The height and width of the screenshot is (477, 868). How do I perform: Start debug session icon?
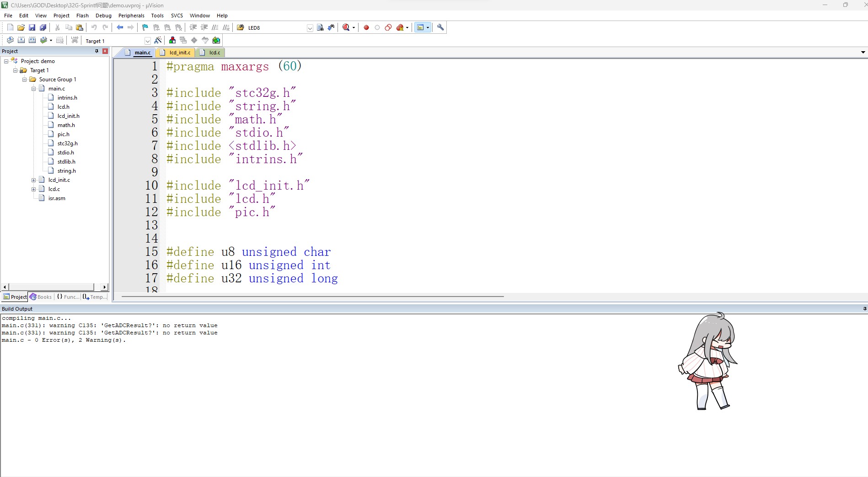(x=346, y=27)
